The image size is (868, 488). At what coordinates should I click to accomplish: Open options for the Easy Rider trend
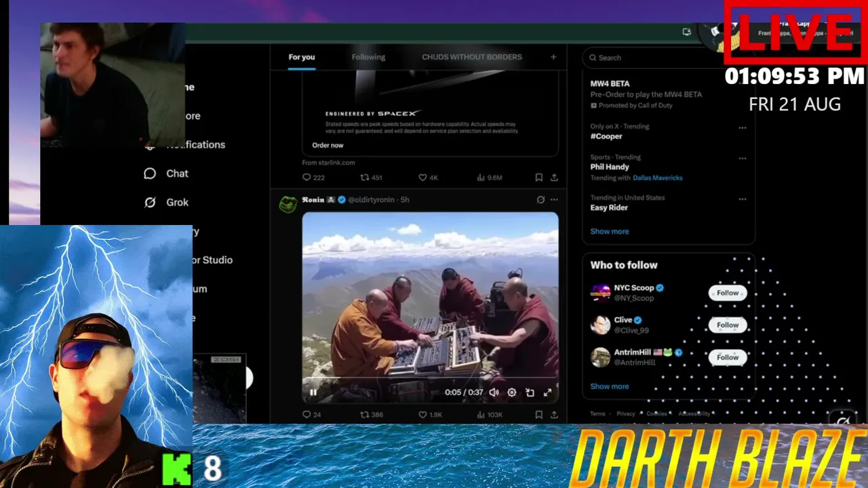point(743,199)
